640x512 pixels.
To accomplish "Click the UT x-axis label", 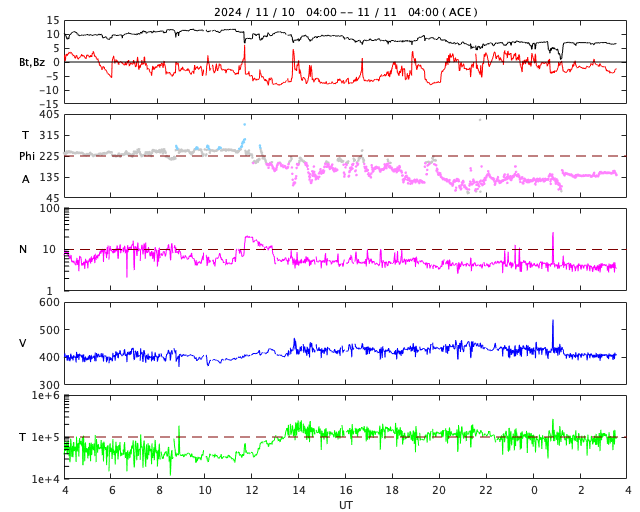I will (x=345, y=505).
